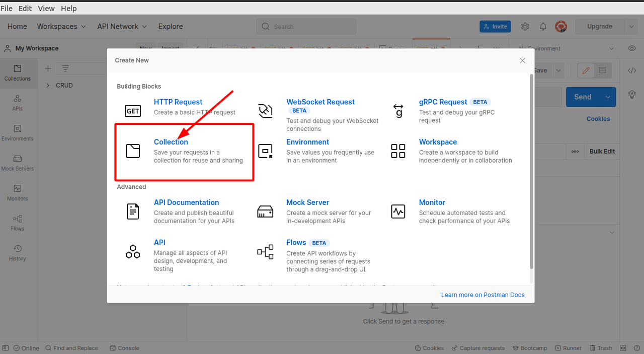Click the Flows diagram icon in dialog
The height and width of the screenshot is (354, 644).
coord(265,251)
